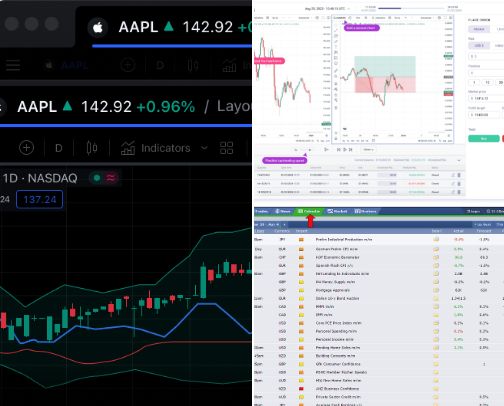Image resolution: width=504 pixels, height=406 pixels.
Task: Click the Market price field
Action: tap(486, 98)
